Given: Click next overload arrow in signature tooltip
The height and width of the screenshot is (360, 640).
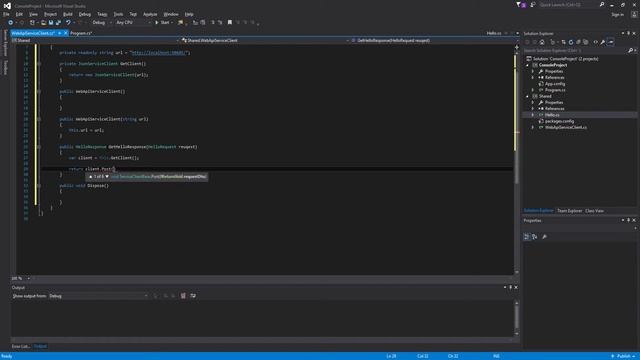Looking at the screenshot, I should [x=107, y=177].
